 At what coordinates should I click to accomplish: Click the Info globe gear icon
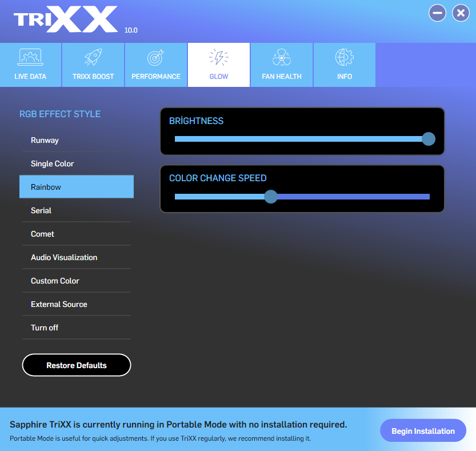tap(344, 57)
